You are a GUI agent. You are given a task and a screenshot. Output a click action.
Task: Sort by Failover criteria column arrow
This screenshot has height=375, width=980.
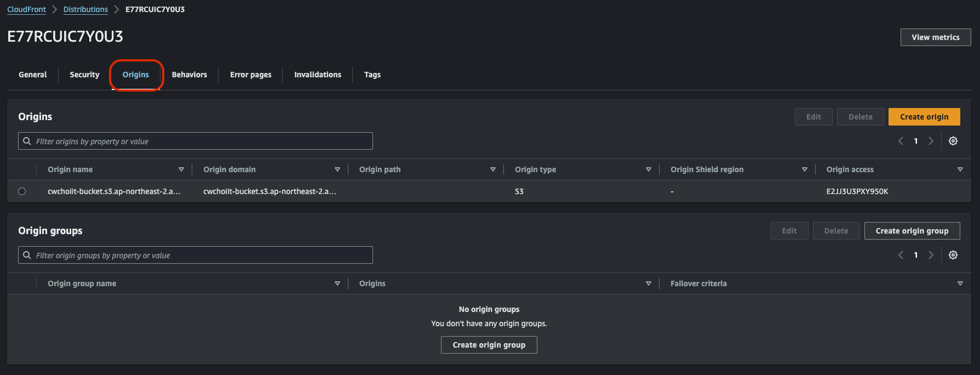click(960, 283)
